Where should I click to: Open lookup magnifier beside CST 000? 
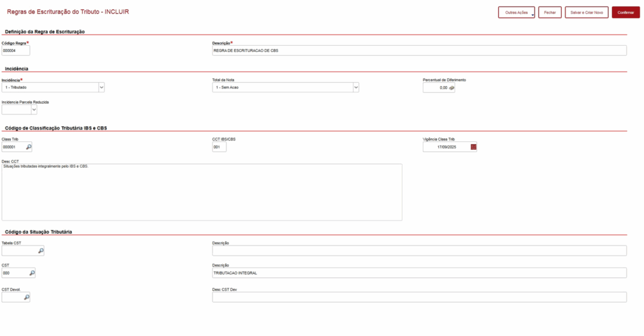pyautogui.click(x=32, y=273)
